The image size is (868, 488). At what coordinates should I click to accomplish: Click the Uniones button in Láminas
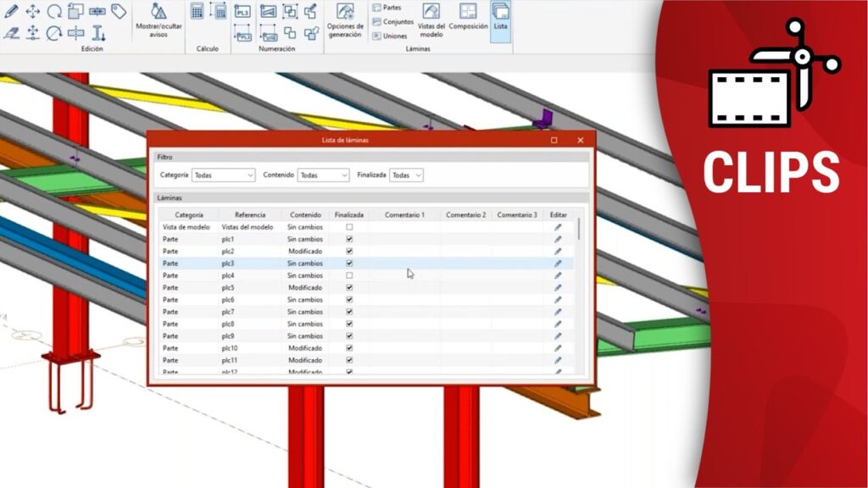[x=389, y=36]
